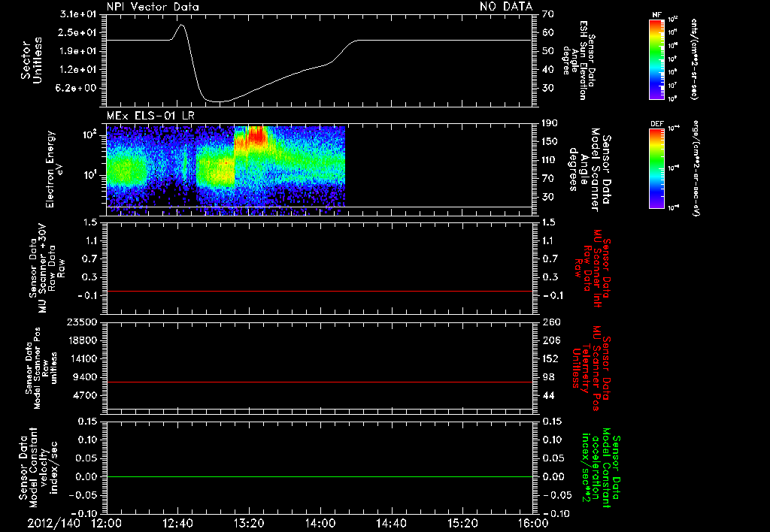770x532 pixels.
Task: Click the 'NO DATA' label
Action: click(x=506, y=6)
